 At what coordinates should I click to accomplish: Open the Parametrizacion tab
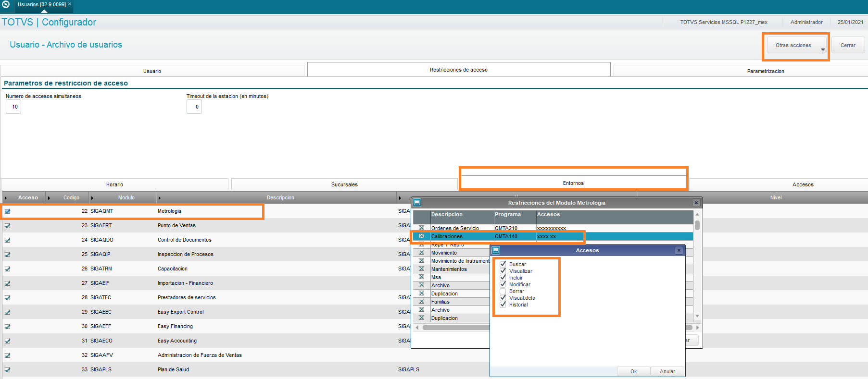[x=741, y=71]
